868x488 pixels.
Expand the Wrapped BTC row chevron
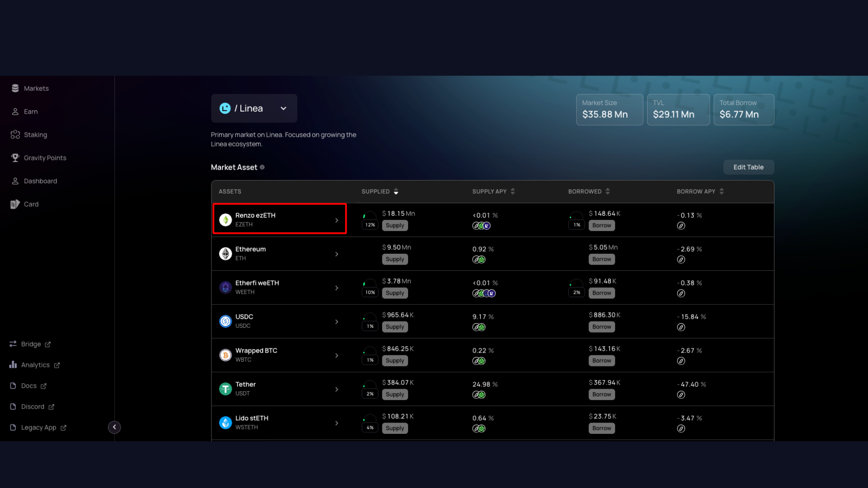(x=337, y=356)
